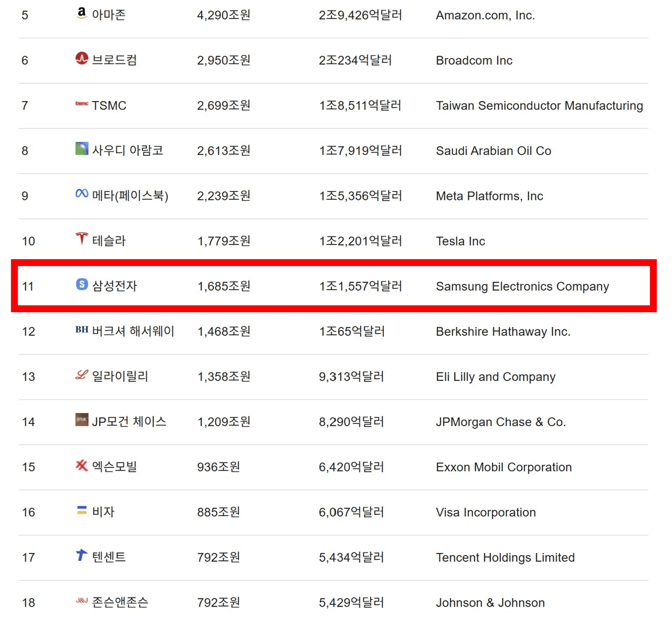672x617 pixels.
Task: Select the 1조5,356억달러 dollar value
Action: tap(360, 196)
